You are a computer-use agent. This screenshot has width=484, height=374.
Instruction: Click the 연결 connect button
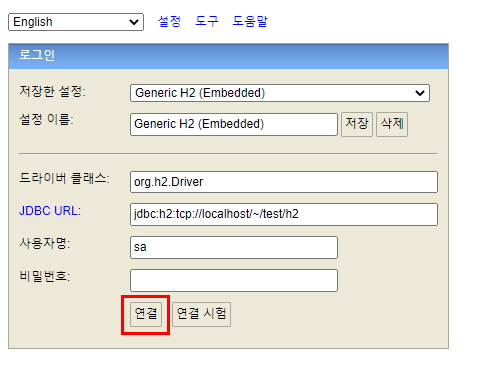146,314
